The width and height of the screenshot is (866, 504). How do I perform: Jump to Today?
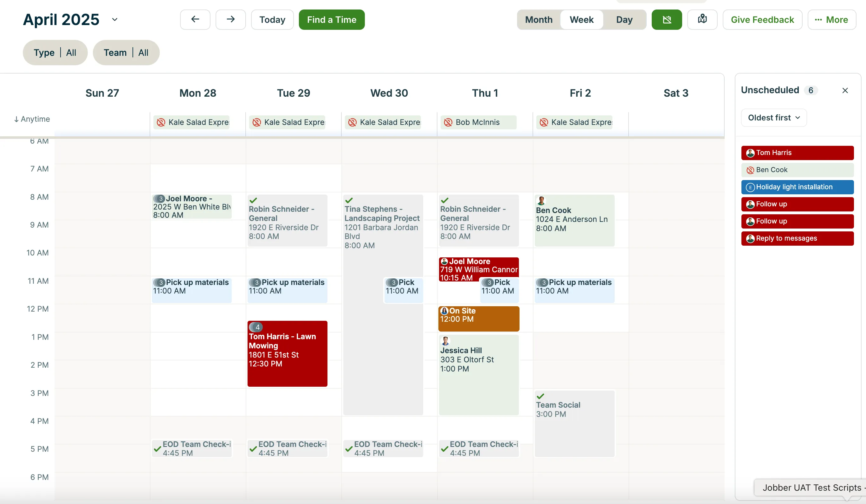point(272,20)
